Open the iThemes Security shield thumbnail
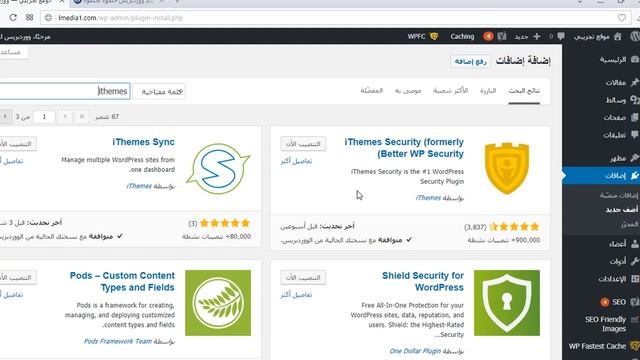 pyautogui.click(x=507, y=168)
